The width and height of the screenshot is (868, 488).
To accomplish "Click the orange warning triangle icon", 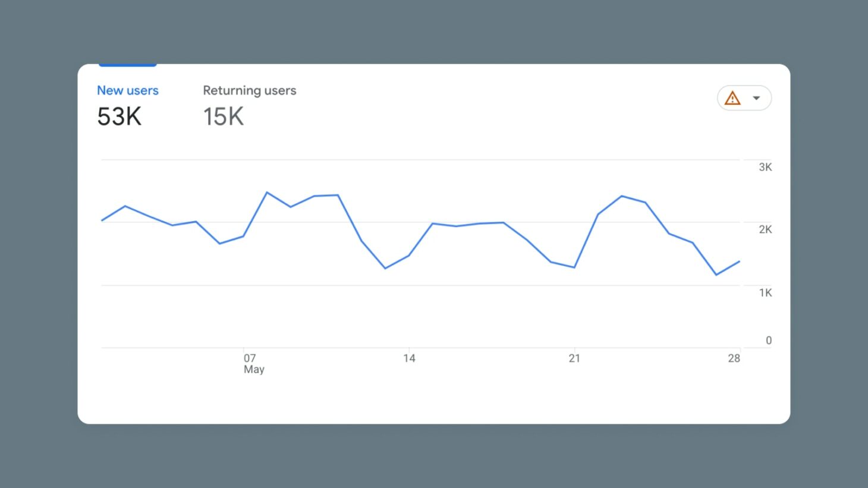I will [732, 97].
